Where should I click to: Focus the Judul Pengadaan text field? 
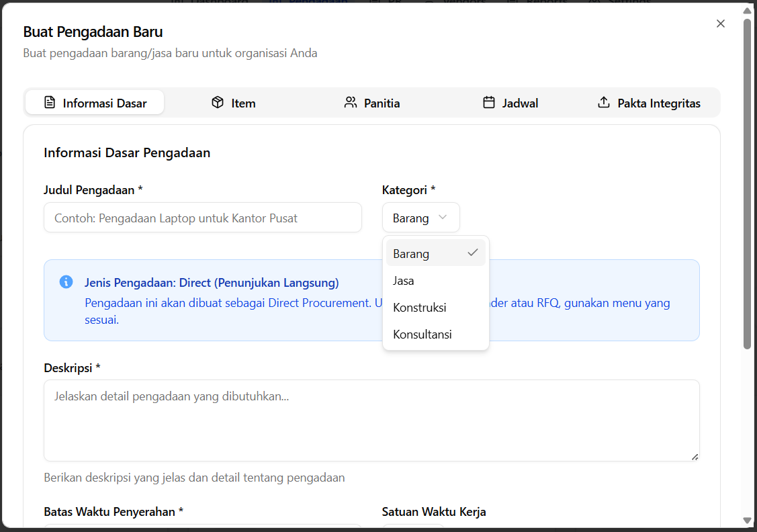coord(202,218)
